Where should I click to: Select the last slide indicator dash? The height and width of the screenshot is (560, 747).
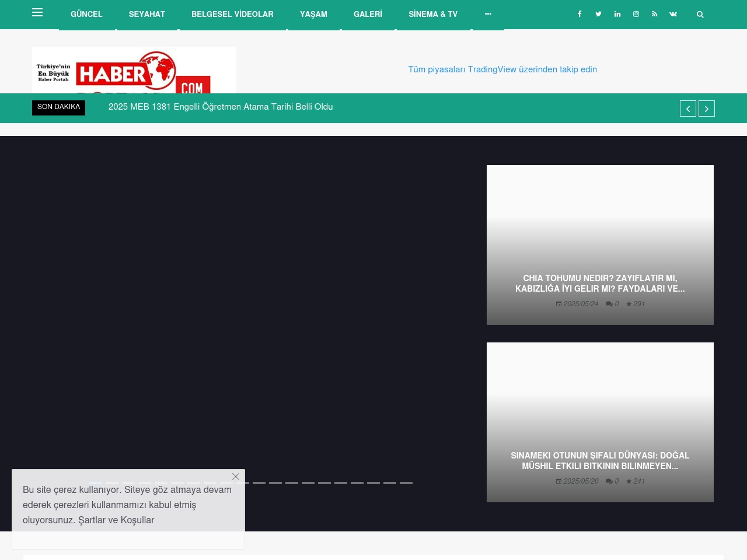[406, 483]
